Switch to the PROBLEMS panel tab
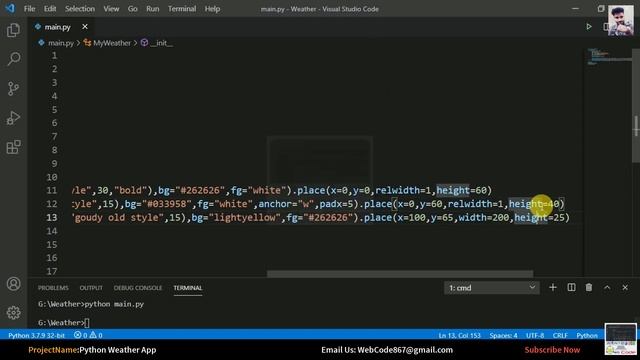This screenshot has width=640, height=360. click(53, 288)
